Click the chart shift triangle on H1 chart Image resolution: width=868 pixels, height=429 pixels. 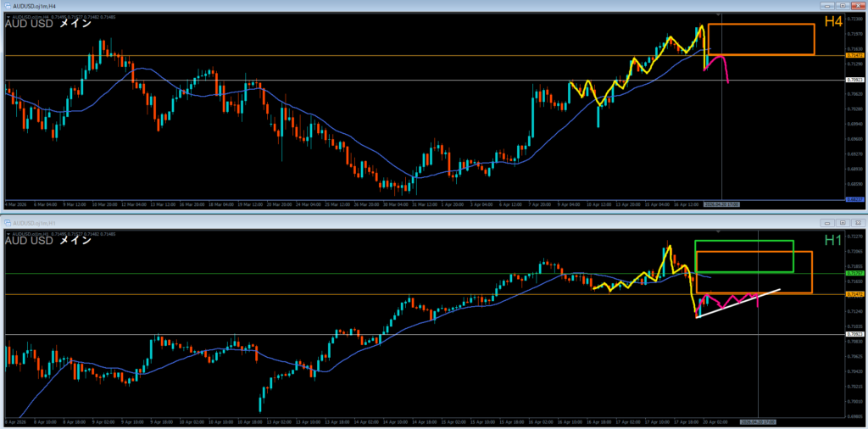(720, 231)
